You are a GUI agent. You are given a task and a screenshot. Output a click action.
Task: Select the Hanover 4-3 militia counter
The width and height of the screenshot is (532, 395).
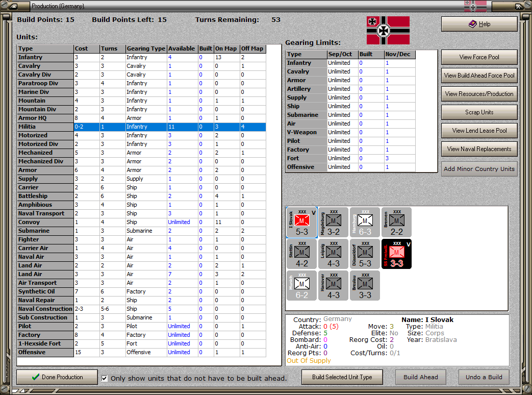click(x=333, y=285)
